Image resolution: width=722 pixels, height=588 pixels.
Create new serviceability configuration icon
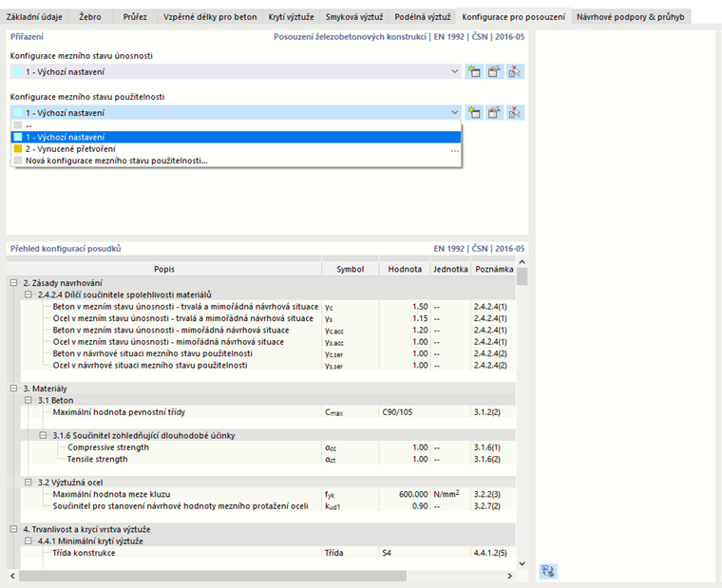tap(474, 112)
